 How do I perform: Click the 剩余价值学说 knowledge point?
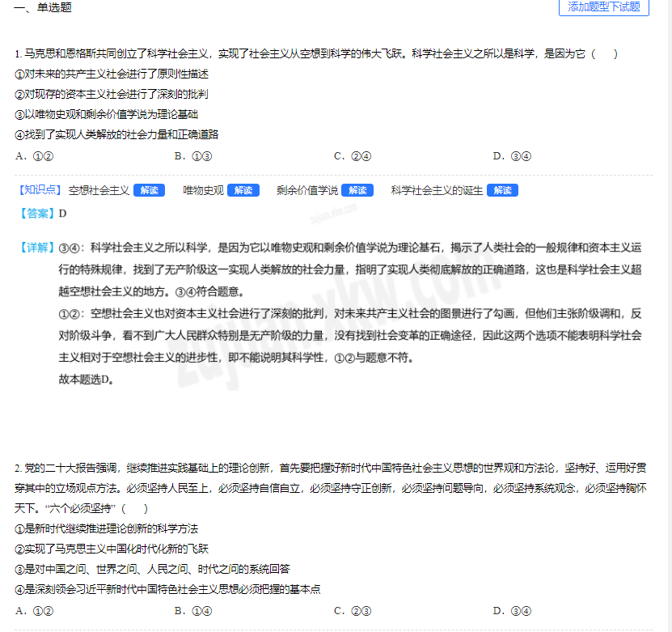[x=306, y=191]
